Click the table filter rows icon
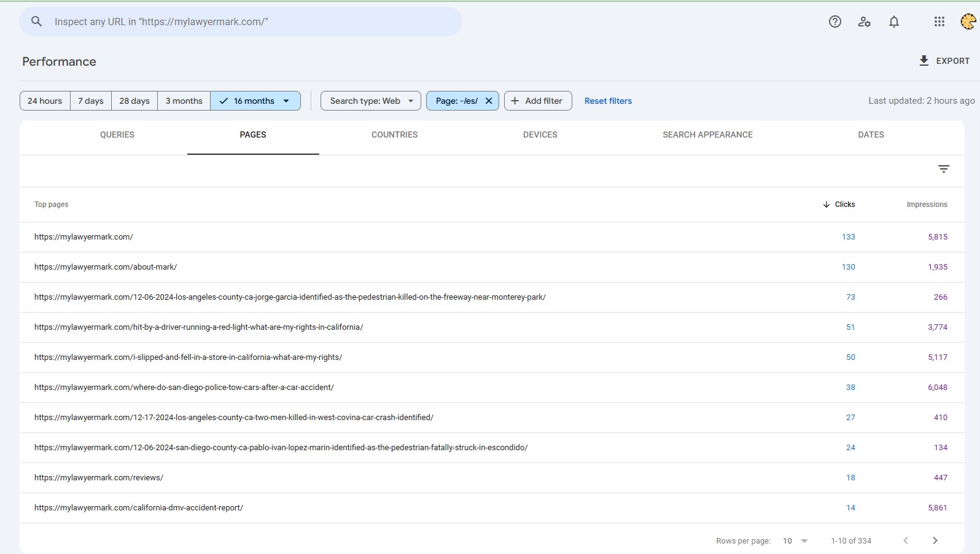The image size is (980, 554). (943, 169)
